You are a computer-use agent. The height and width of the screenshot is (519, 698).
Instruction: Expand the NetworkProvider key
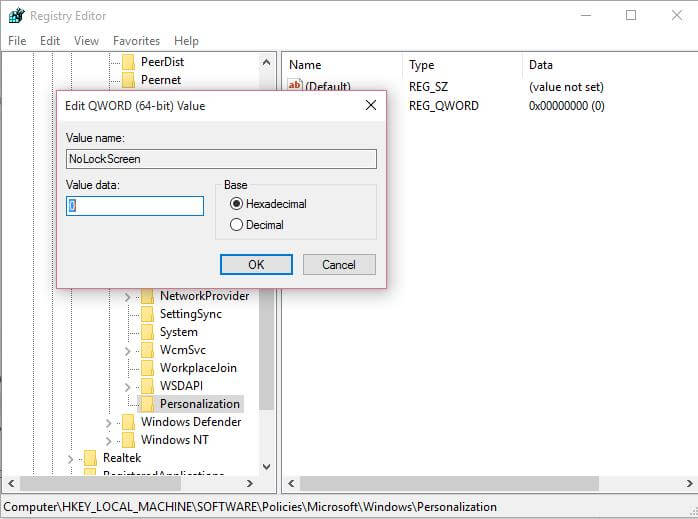click(x=127, y=297)
